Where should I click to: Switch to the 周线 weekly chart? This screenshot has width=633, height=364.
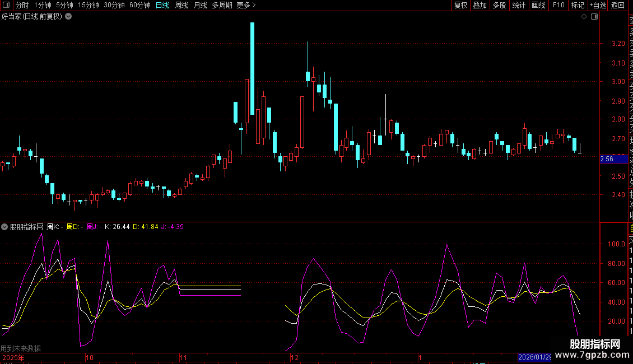(x=181, y=5)
